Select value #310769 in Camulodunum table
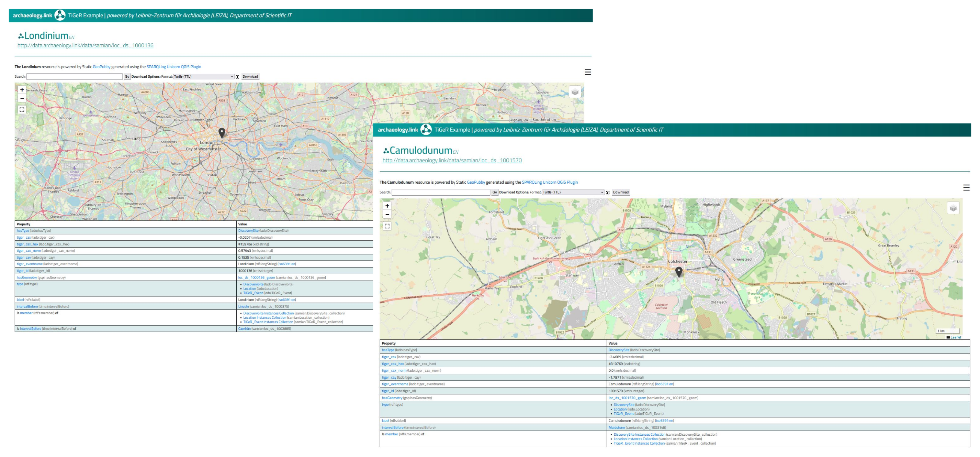Viewport: 980px width, 457px height. click(616, 364)
